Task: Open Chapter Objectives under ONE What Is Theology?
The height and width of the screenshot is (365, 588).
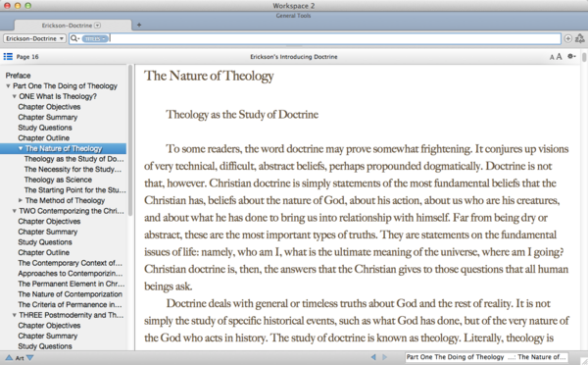Action: pos(49,107)
